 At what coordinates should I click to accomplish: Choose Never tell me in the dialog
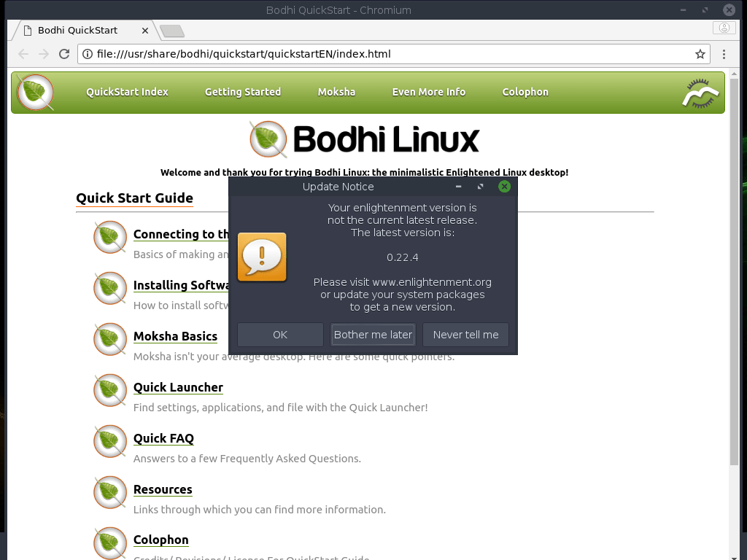pos(465,334)
